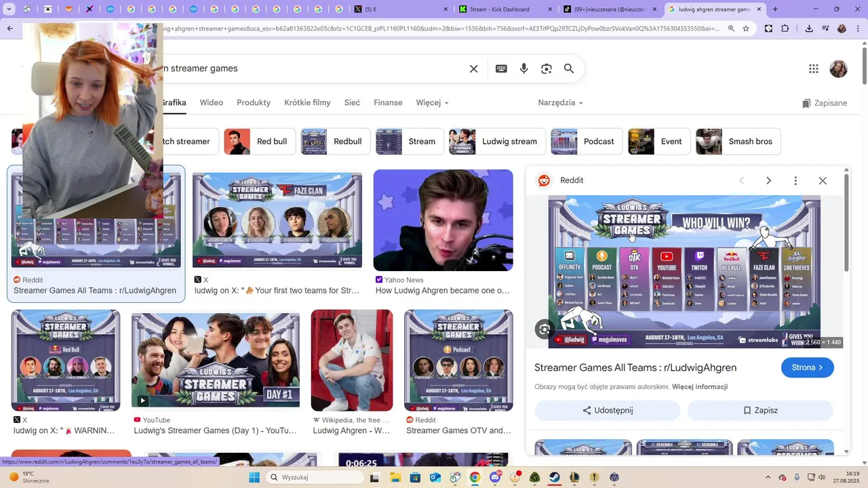Open the Faze Clan teams image result
Screen dimensions: 868x488
[277, 220]
